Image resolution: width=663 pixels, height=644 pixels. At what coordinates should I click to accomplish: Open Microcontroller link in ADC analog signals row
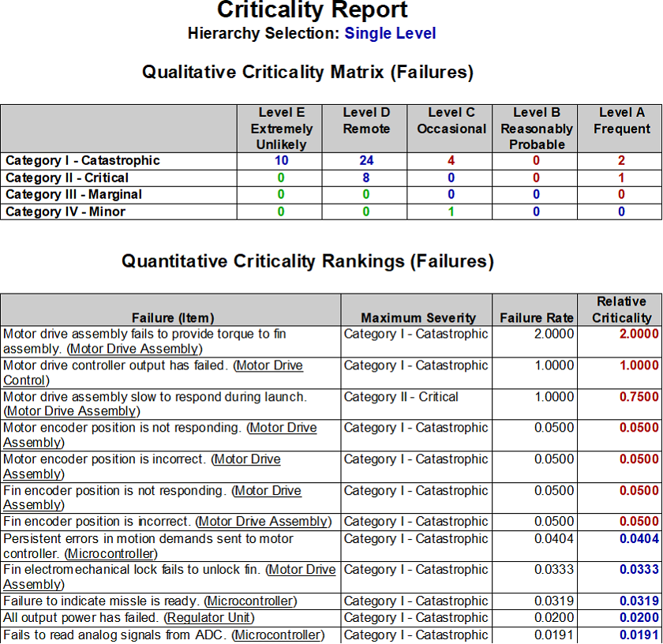pos(278,635)
